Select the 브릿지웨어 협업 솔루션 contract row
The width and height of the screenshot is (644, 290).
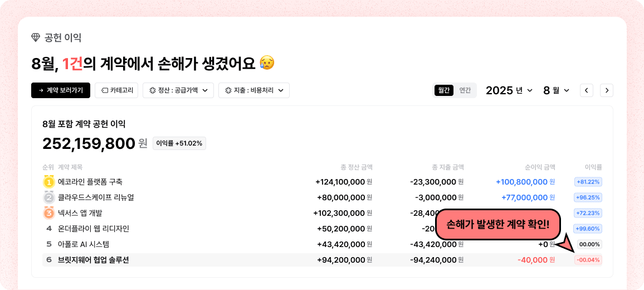[x=94, y=260]
